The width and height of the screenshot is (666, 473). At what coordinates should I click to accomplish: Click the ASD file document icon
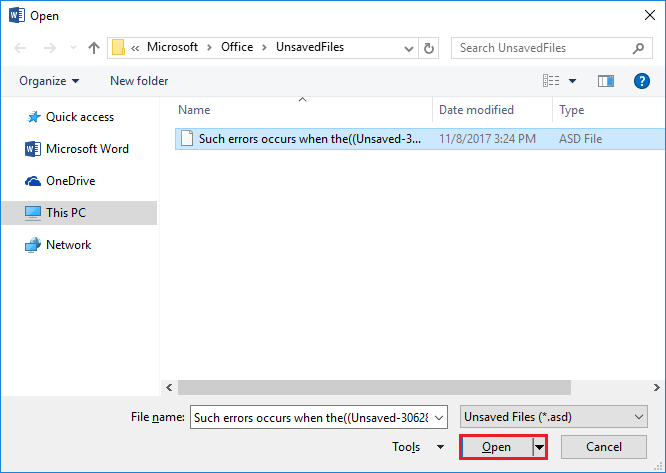187,138
